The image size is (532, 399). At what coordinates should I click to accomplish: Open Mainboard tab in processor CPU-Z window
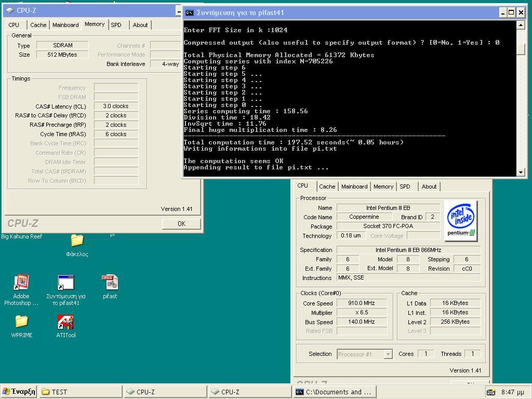(354, 187)
